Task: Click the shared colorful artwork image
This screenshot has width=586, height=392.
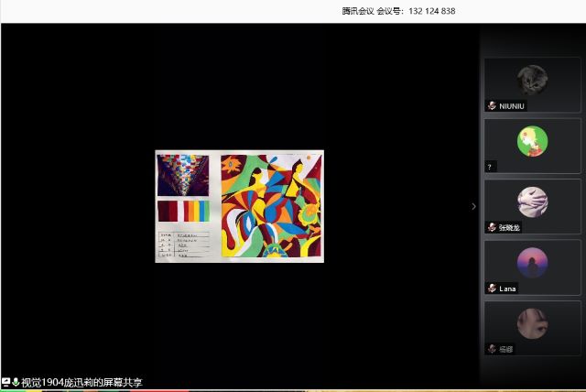Action: (240, 206)
